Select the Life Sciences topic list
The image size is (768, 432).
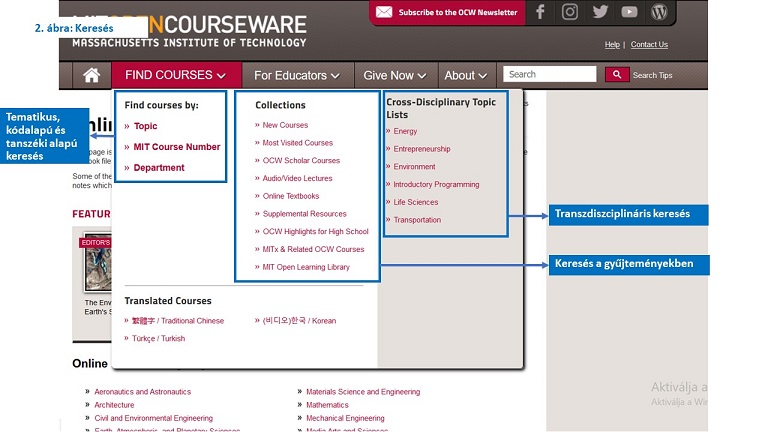click(x=415, y=202)
